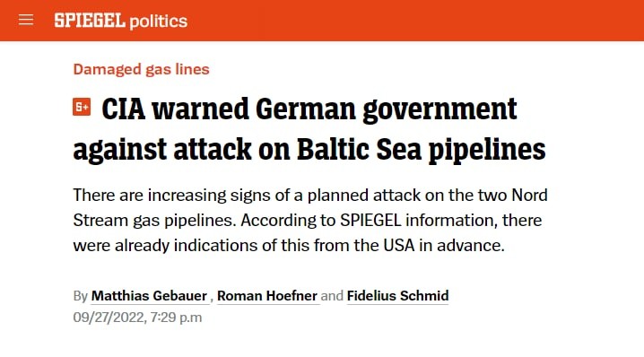Image resolution: width=644 pixels, height=357 pixels.
Task: Select the 'Damaged gas lines' topic label
Action: click(142, 69)
